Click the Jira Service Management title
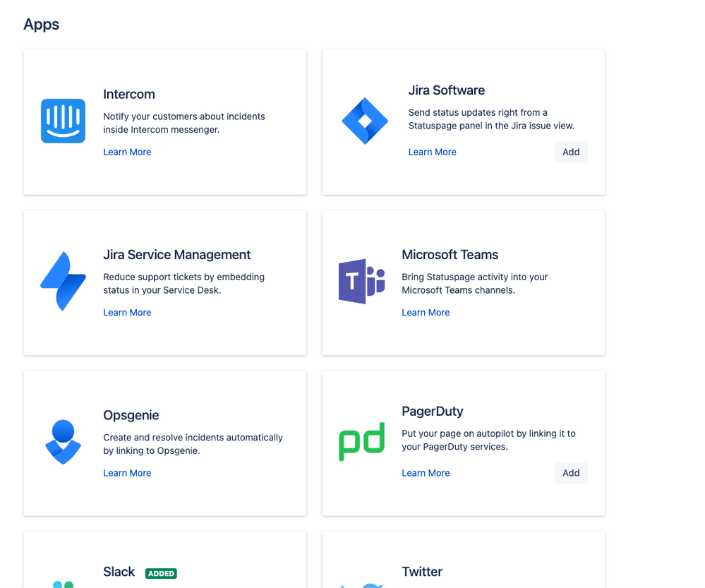 (x=176, y=255)
